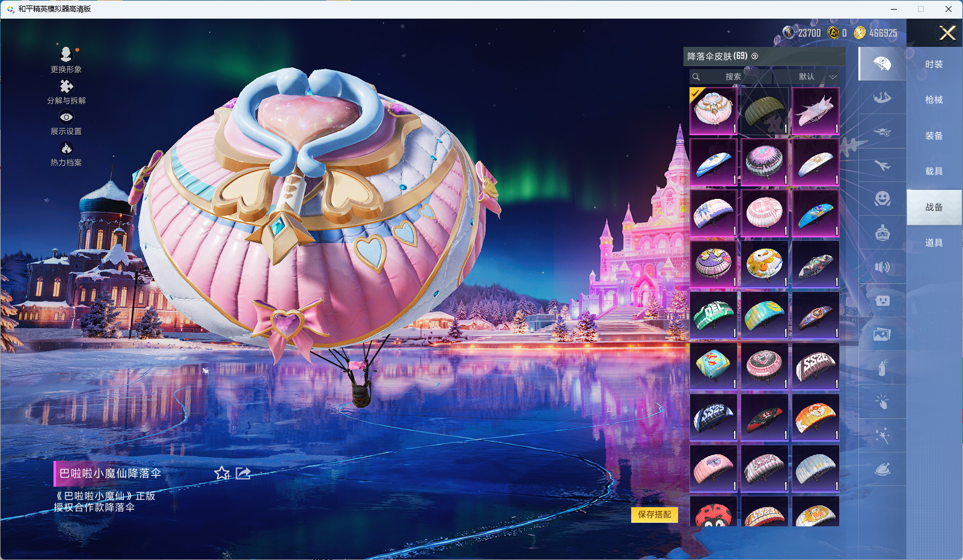Open the smiley emote category icon
This screenshot has width=963, height=560.
pyautogui.click(x=882, y=199)
